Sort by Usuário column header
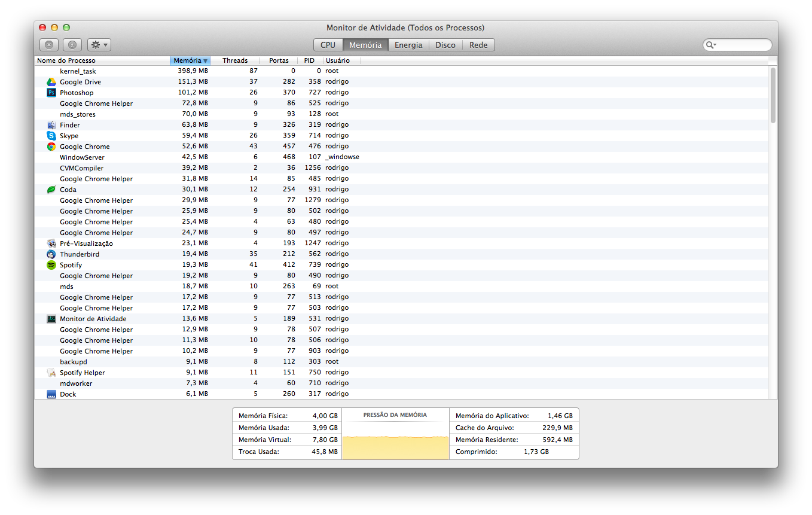The height and width of the screenshot is (515, 812). 341,60
